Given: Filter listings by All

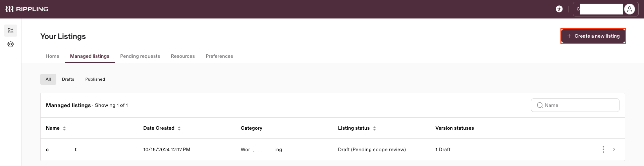Looking at the screenshot, I should 48,79.
